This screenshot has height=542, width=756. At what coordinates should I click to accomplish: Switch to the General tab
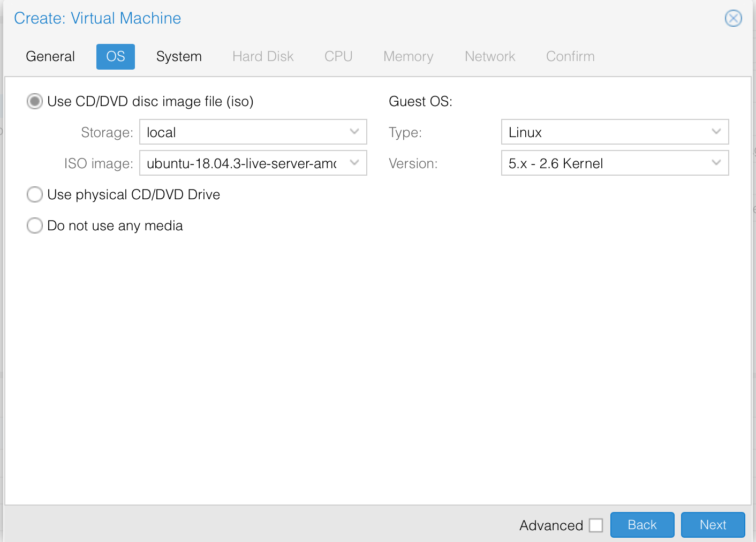(50, 56)
